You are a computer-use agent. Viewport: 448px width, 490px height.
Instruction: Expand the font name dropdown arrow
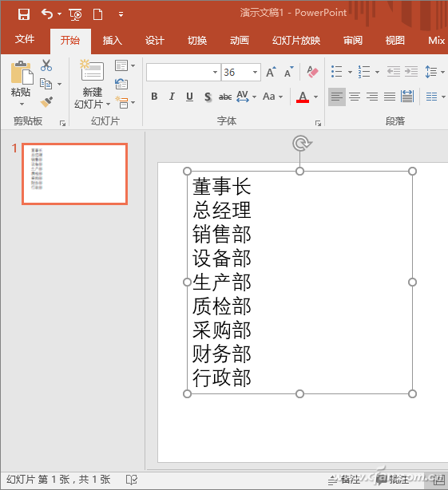point(215,72)
